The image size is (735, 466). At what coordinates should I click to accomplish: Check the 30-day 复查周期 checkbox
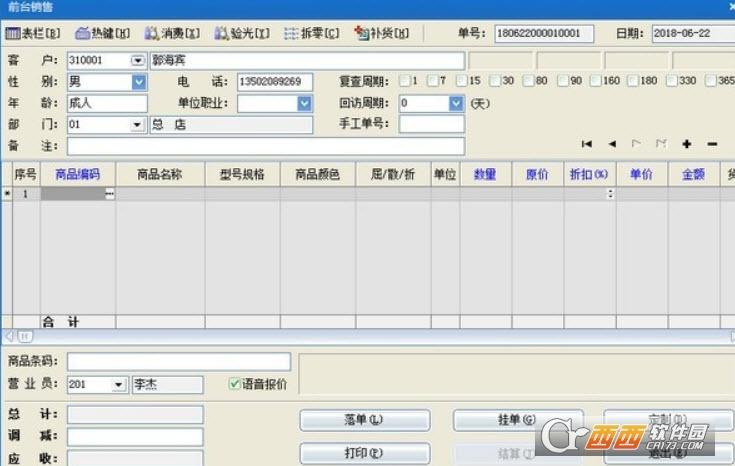coord(495,81)
